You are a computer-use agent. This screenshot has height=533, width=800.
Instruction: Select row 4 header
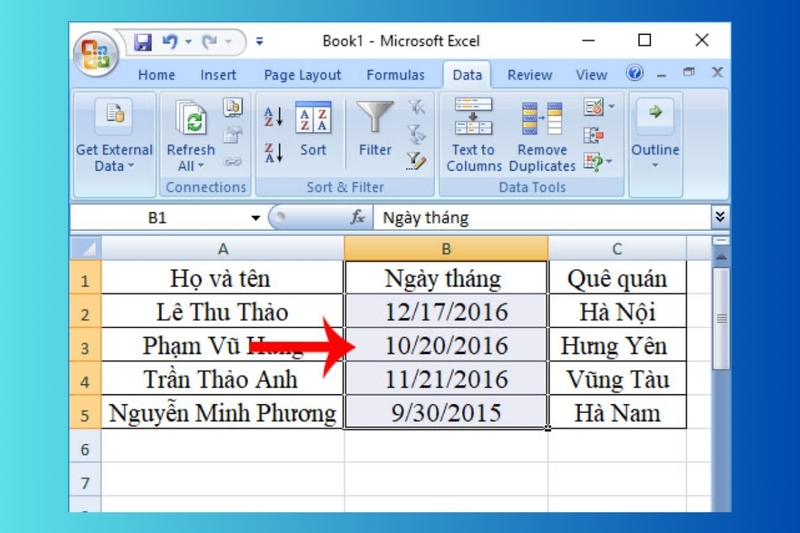click(x=85, y=380)
